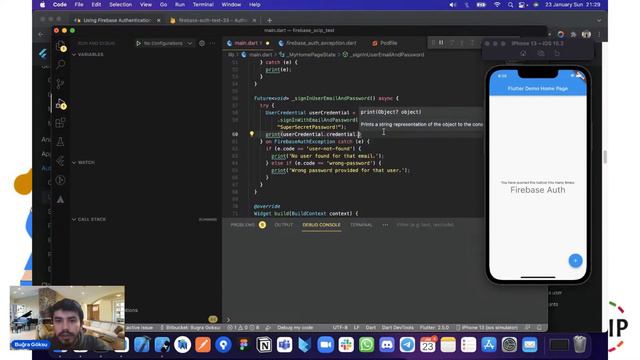Open more panel tabs ellipsis beside Terminal
Screen dimensions: 640x360
tap(385, 225)
